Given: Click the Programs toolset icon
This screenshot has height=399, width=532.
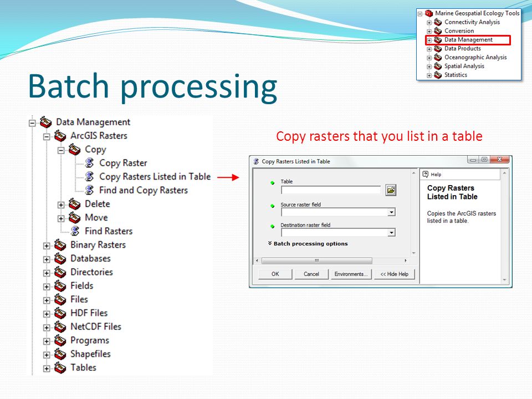Looking at the screenshot, I should point(60,340).
